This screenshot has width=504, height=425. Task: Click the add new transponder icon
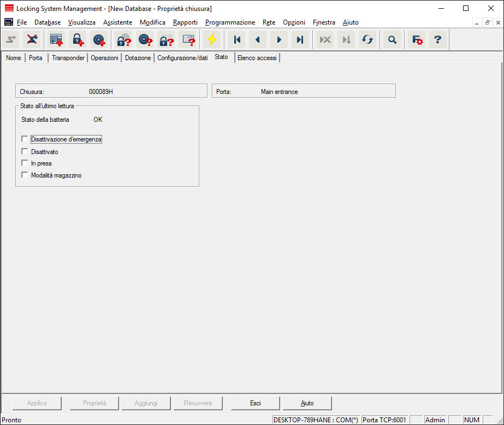[x=99, y=40]
